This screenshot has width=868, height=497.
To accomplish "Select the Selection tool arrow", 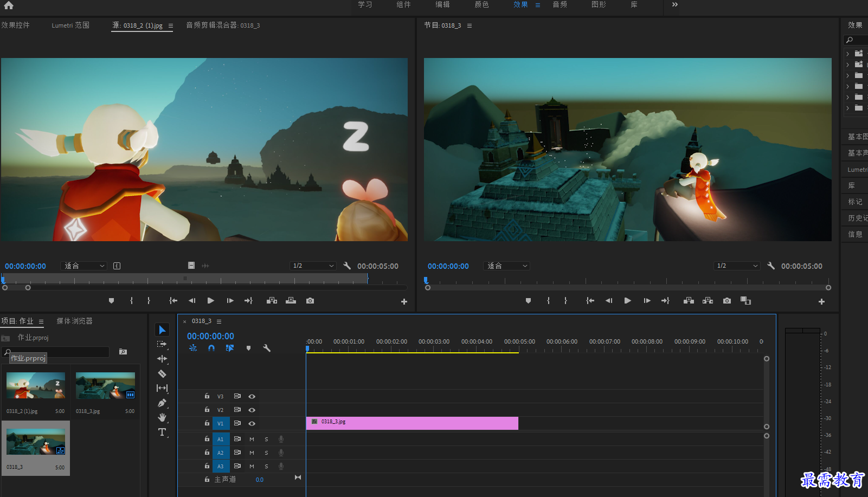I will point(162,330).
